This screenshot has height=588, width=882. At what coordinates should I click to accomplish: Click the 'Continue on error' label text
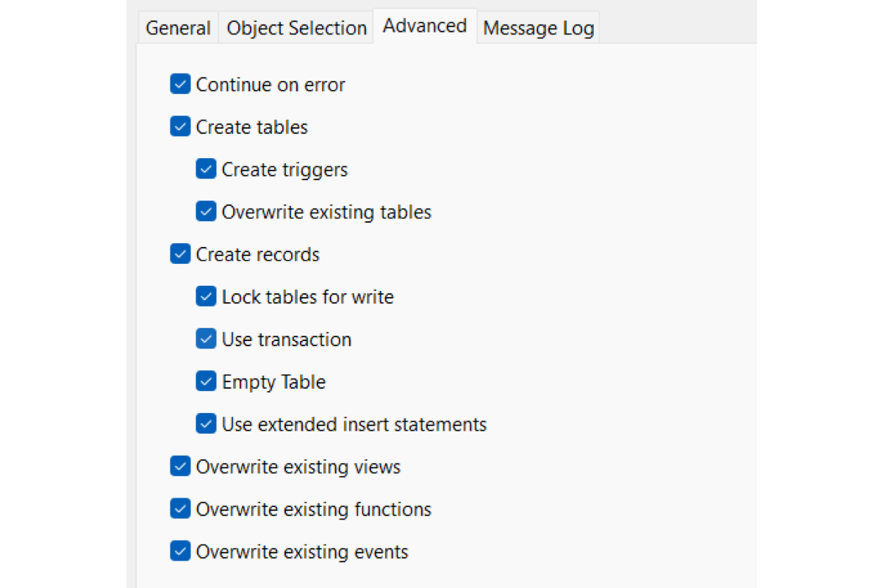pos(270,85)
